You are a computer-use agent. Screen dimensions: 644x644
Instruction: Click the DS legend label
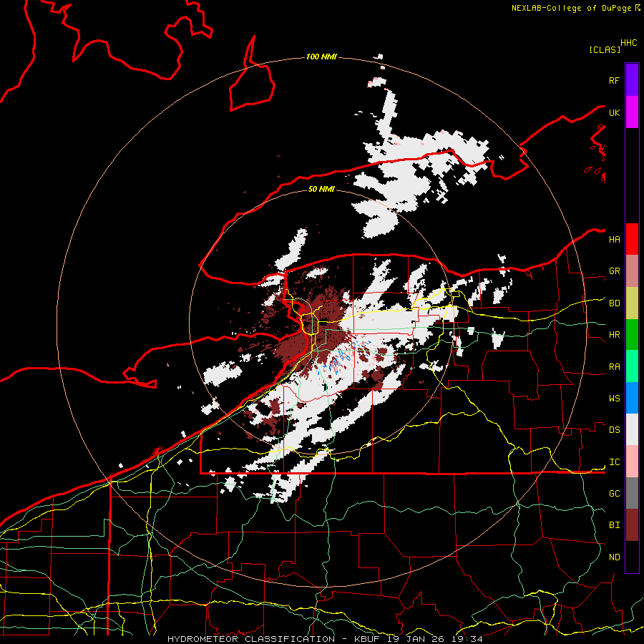point(614,430)
